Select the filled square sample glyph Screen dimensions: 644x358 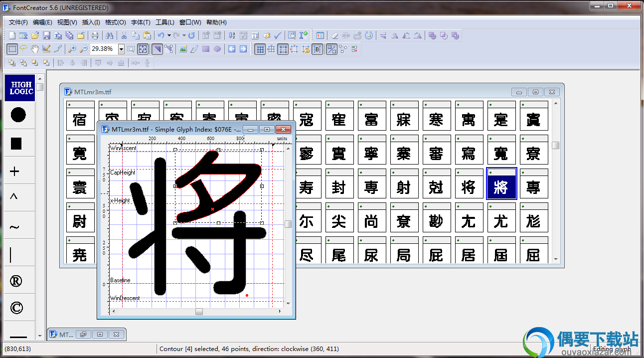click(16, 144)
